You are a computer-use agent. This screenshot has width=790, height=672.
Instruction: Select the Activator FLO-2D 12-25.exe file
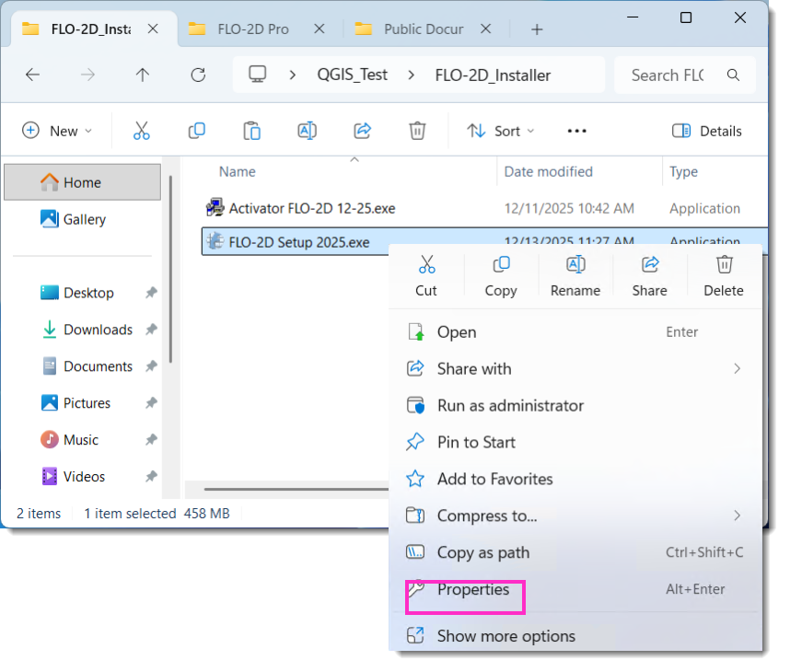coord(311,208)
